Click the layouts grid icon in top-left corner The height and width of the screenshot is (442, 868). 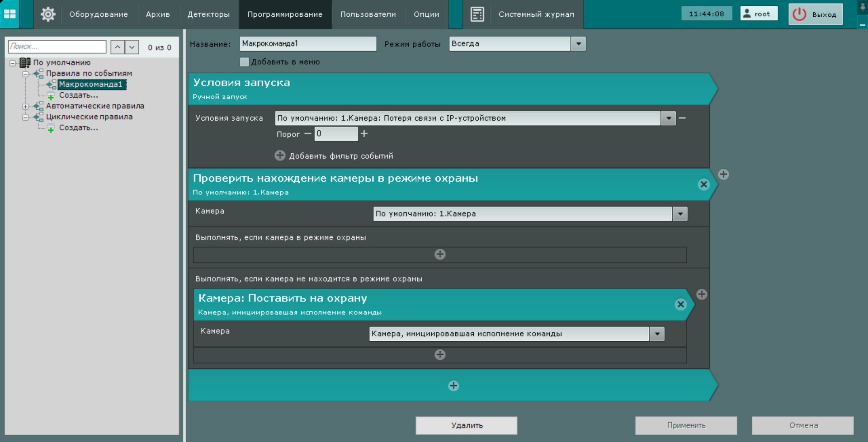point(9,14)
